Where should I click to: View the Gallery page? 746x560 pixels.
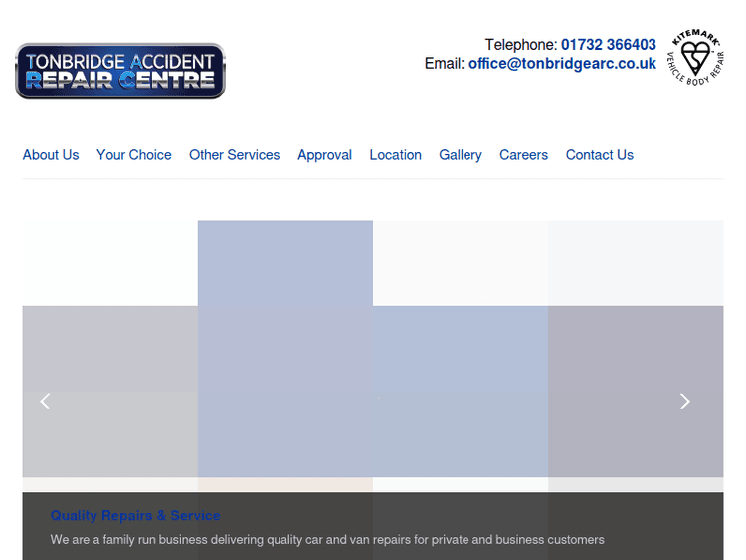461,155
